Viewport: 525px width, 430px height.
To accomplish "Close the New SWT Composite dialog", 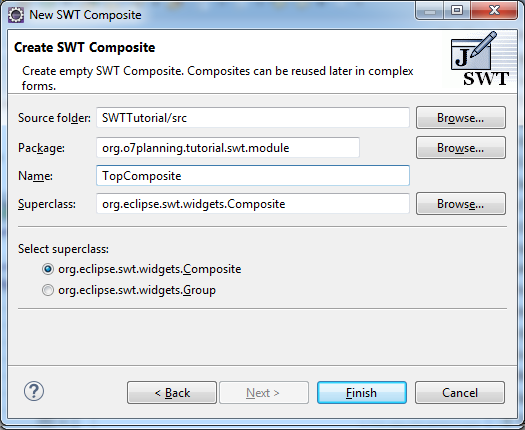I will tap(494, 10).
